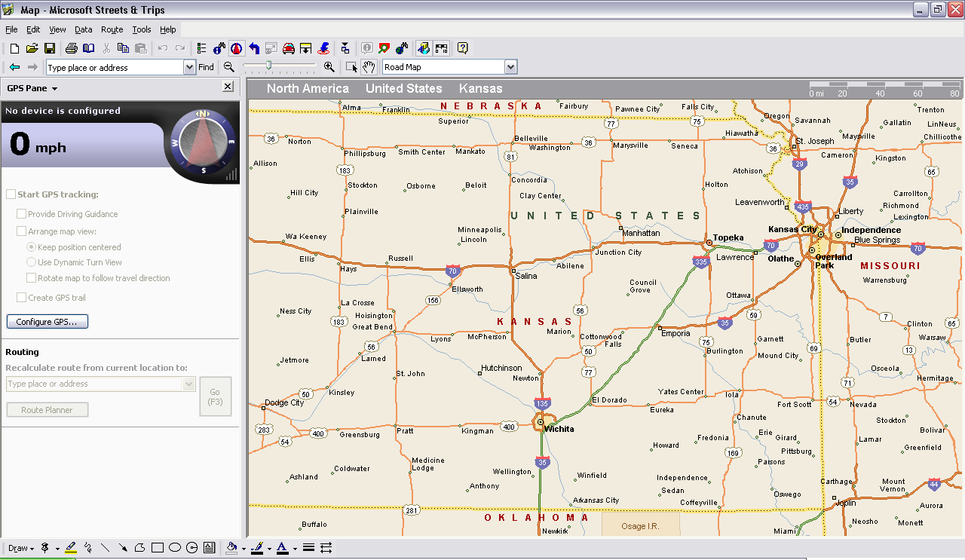965x560 pixels.
Task: Select Use Dynamic Turn View radio button
Action: 32,262
